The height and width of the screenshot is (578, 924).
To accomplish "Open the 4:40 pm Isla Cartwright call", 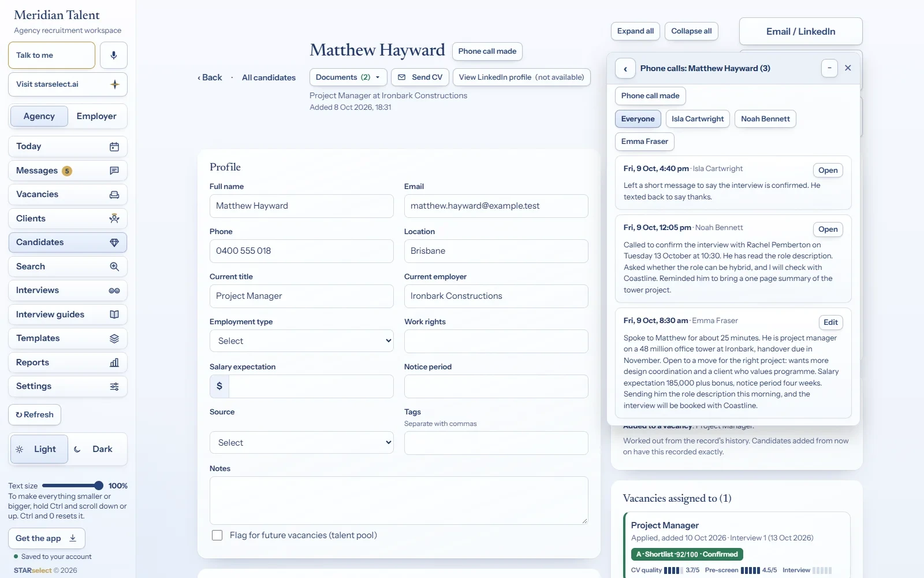I will point(828,171).
